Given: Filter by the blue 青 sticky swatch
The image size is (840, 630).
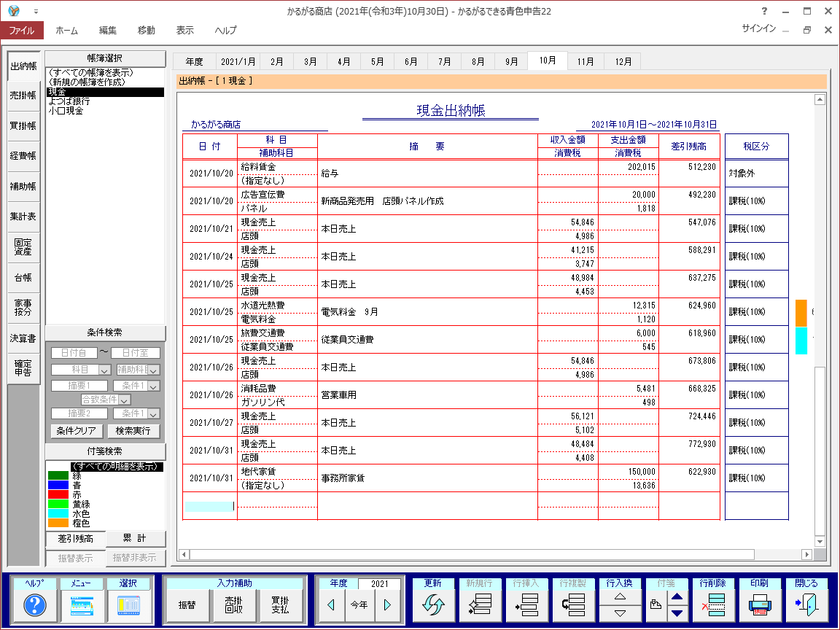Looking at the screenshot, I should click(x=58, y=486).
